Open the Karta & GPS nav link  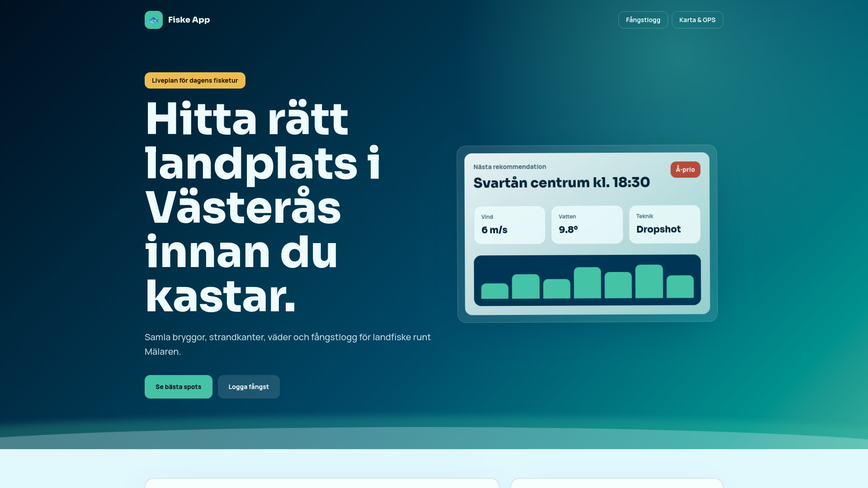(x=697, y=20)
